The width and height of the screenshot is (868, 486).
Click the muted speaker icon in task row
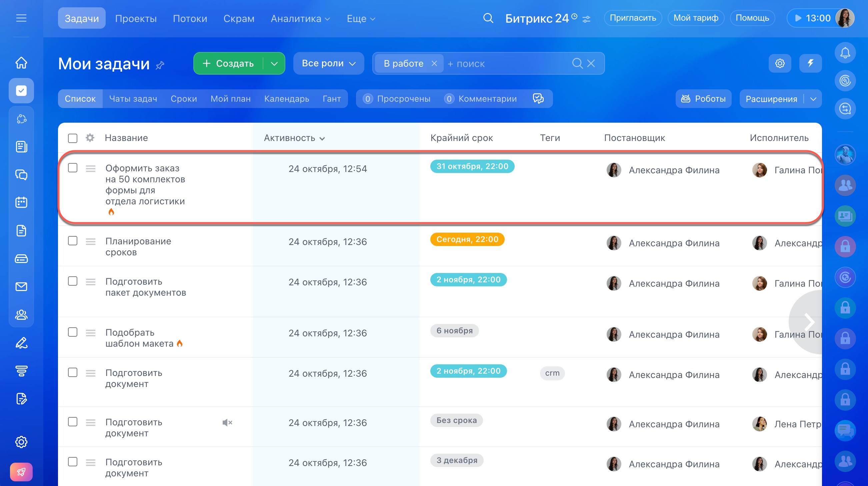point(227,422)
